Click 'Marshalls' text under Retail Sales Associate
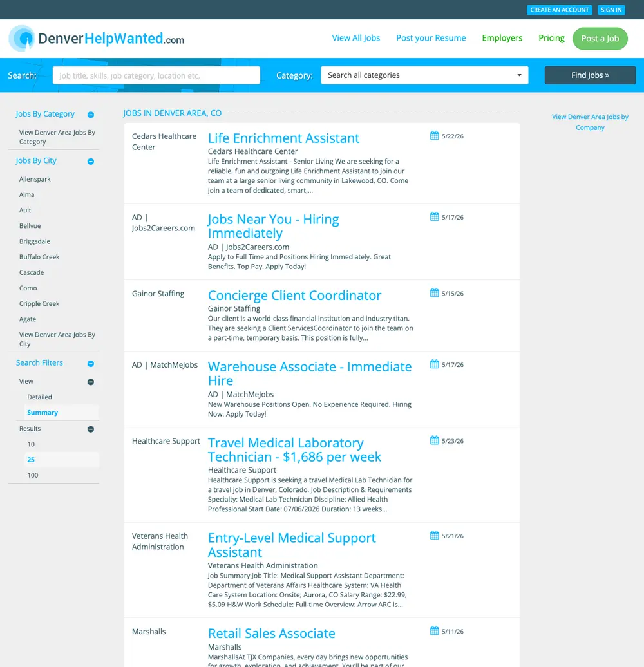 pos(225,647)
